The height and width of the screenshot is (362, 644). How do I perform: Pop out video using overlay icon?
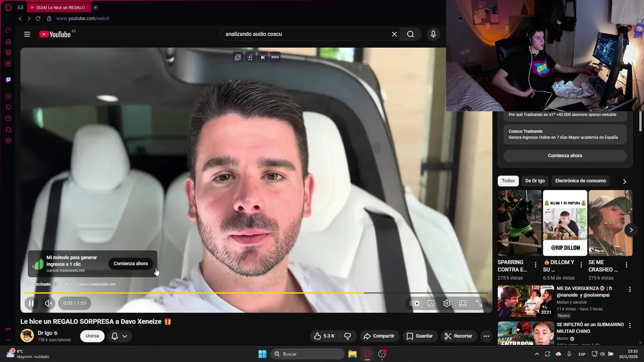pyautogui.click(x=237, y=57)
